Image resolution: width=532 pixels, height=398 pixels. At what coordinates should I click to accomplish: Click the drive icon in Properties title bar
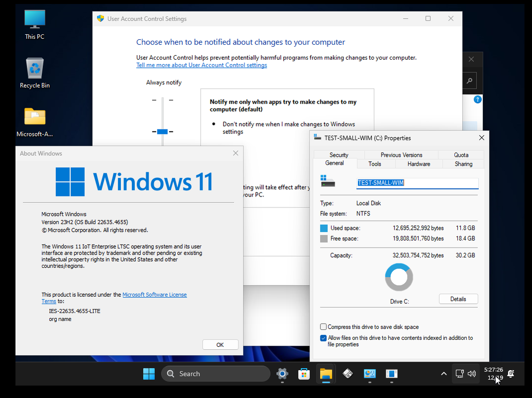coord(318,137)
